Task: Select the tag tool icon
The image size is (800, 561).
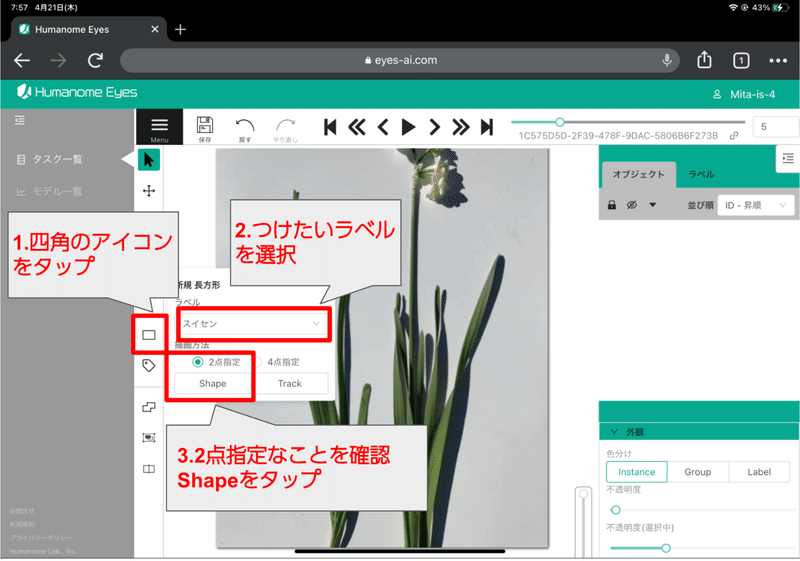Action: (x=149, y=366)
